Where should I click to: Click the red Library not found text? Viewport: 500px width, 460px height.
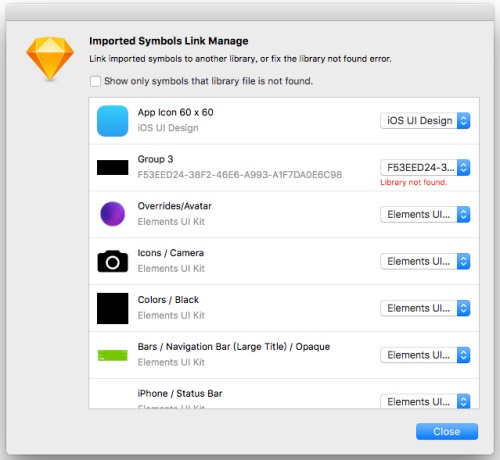click(x=414, y=182)
